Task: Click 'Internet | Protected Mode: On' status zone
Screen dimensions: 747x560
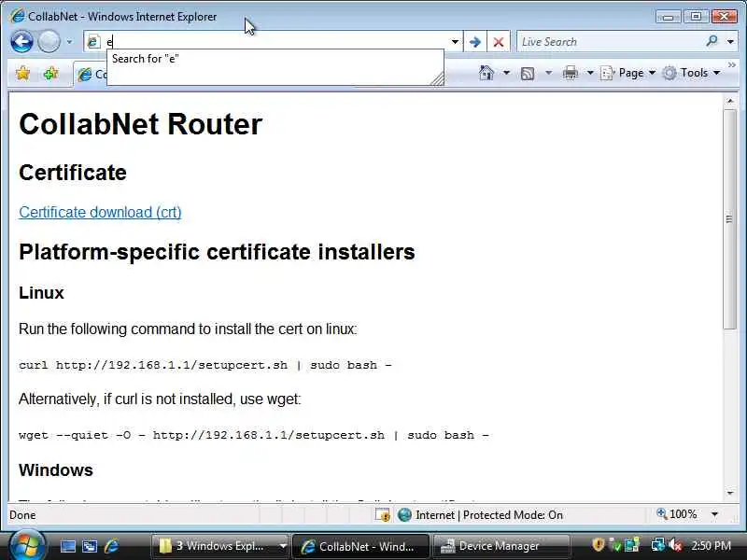Action: [488, 515]
